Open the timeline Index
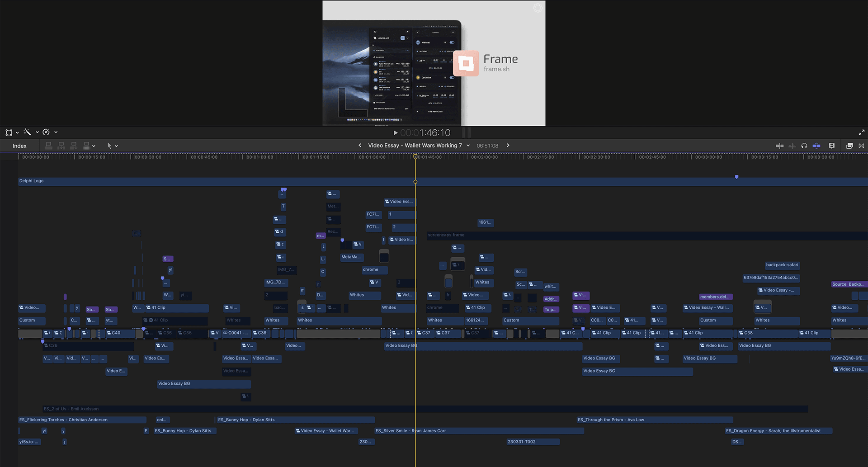The image size is (868, 467). point(19,146)
